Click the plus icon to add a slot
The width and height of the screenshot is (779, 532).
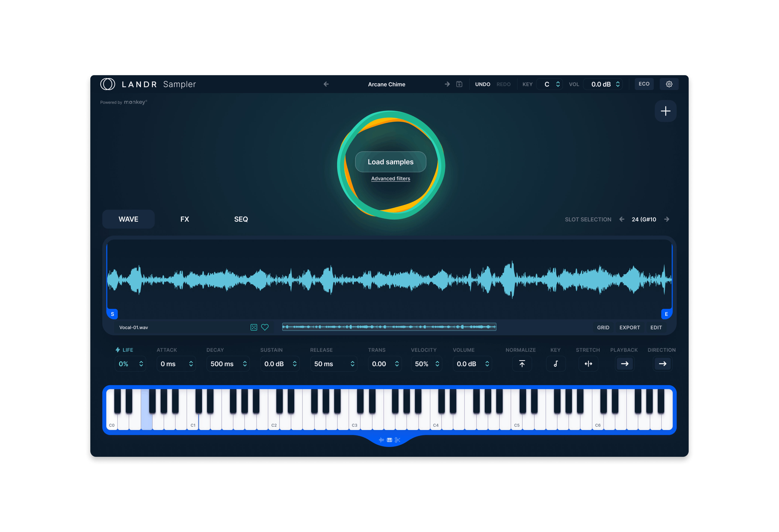coord(666,111)
